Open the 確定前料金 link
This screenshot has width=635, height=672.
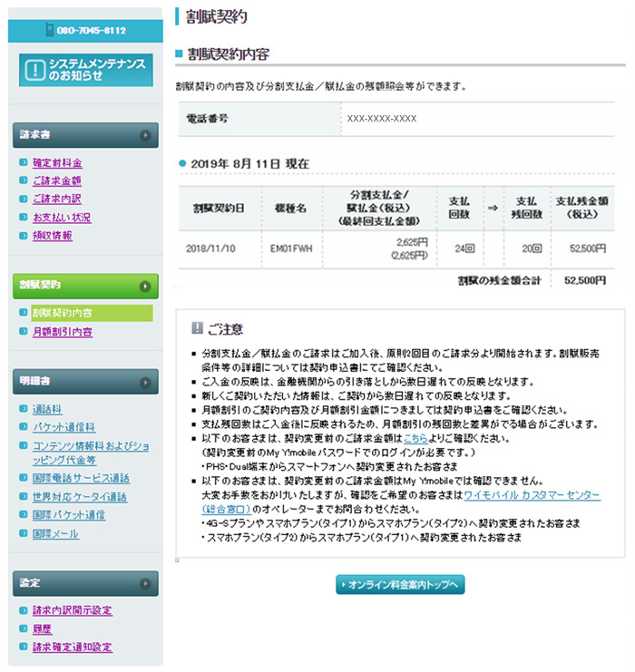[x=57, y=163]
